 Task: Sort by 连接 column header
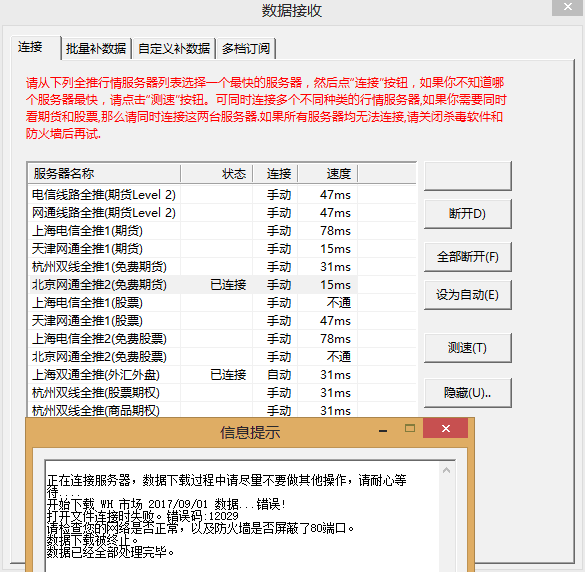[x=275, y=174]
